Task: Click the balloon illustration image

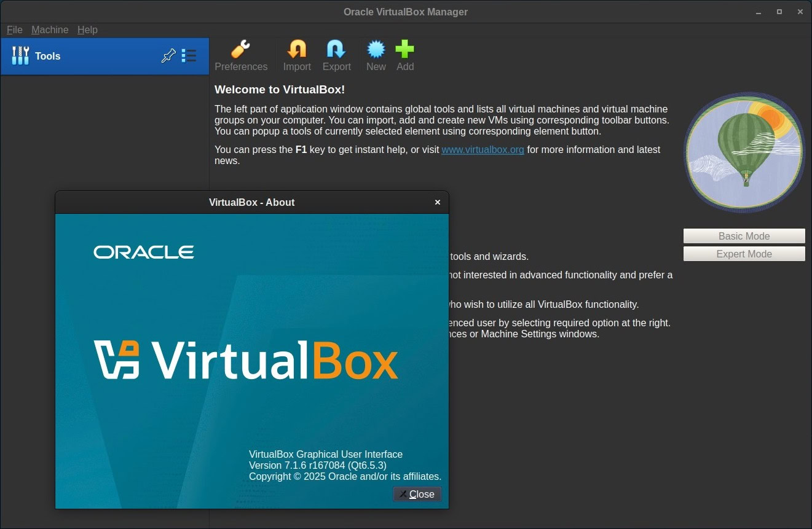Action: coord(744,152)
